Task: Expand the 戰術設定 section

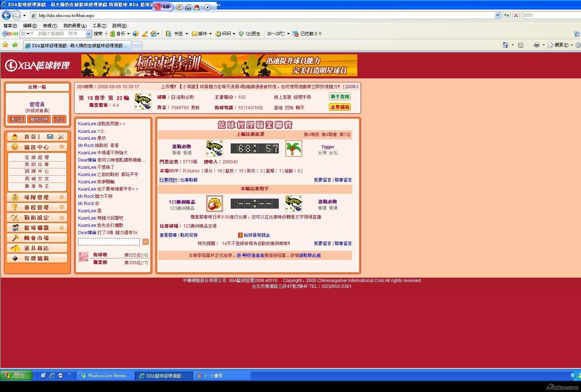Action: coord(62,217)
